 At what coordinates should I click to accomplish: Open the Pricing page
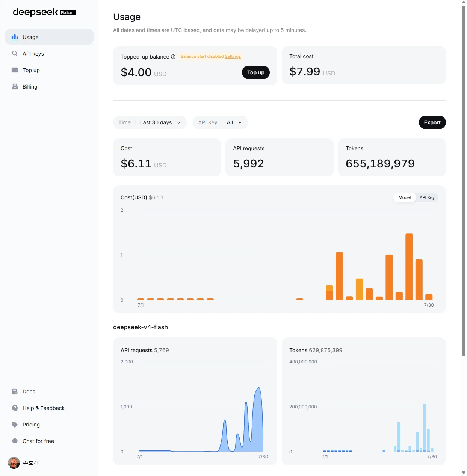49,424
